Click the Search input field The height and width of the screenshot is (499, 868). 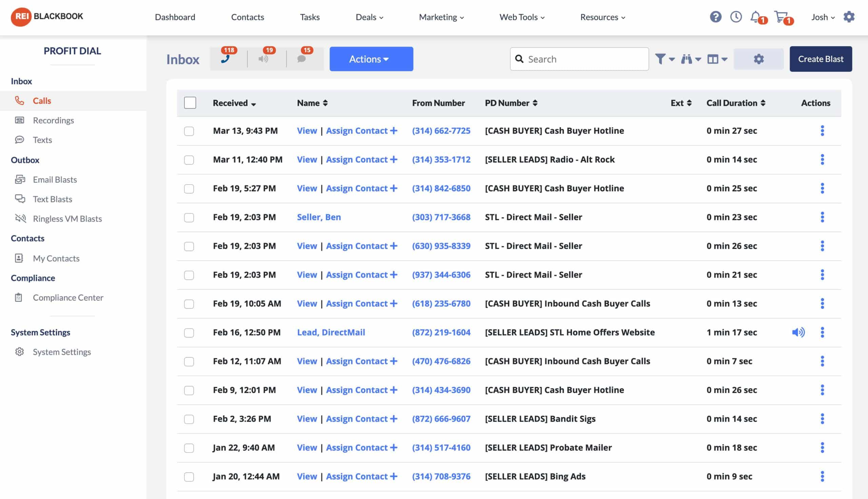[x=579, y=59]
